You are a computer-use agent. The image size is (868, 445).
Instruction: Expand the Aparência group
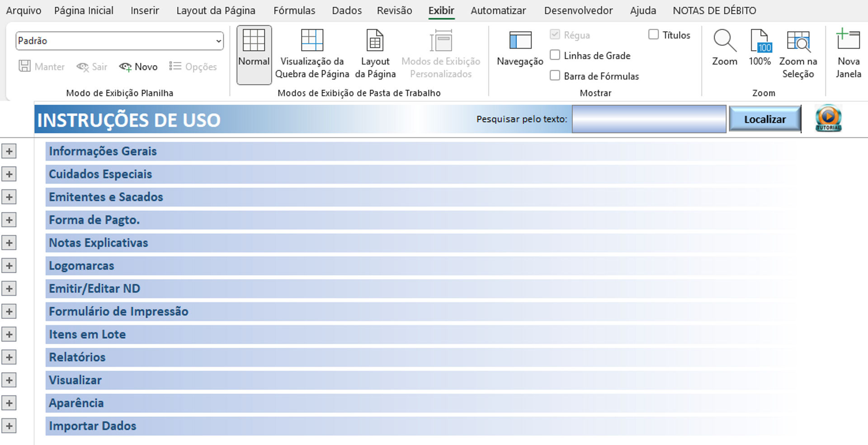[9, 403]
